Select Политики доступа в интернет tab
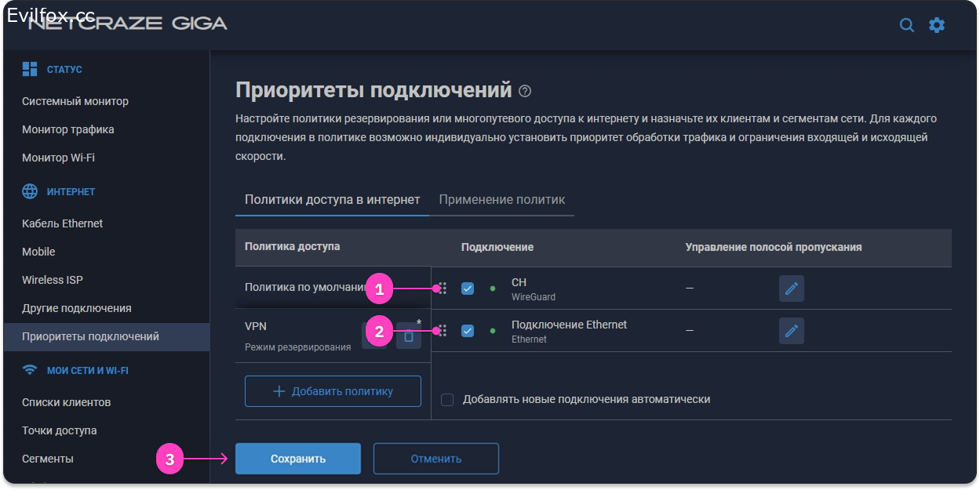This screenshot has height=490, width=980. (x=332, y=199)
